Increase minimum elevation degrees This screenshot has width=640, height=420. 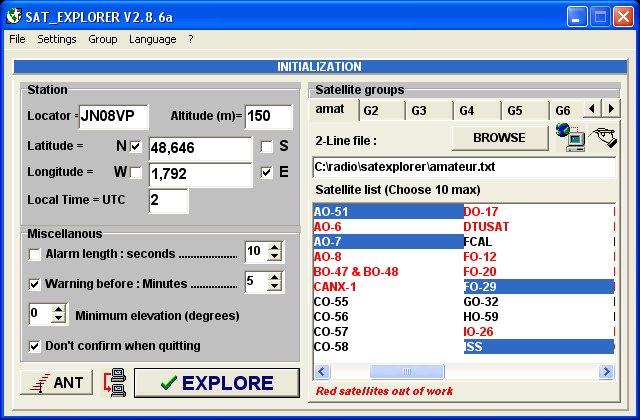pyautogui.click(x=59, y=309)
